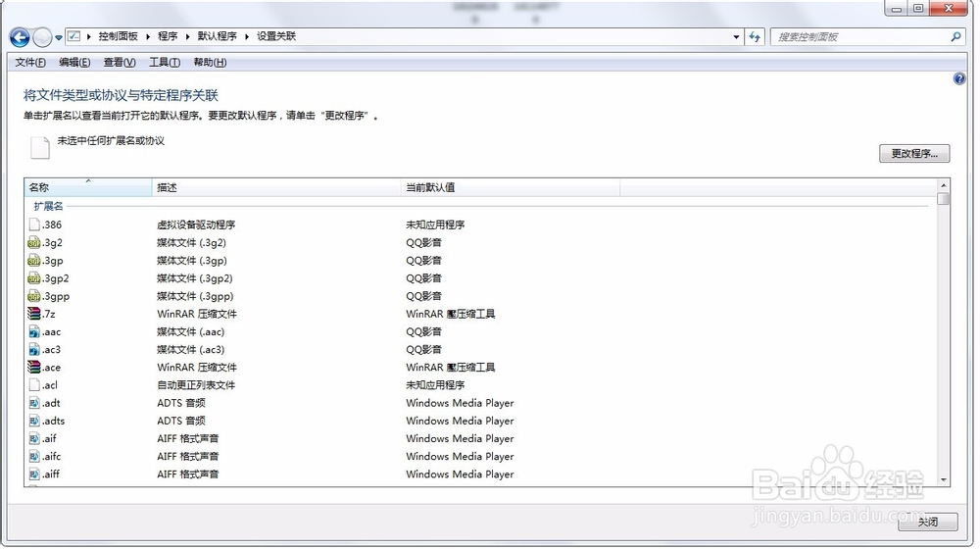Select the .3gp2 file type icon
Viewport: 980px width, 549px height.
pos(34,278)
